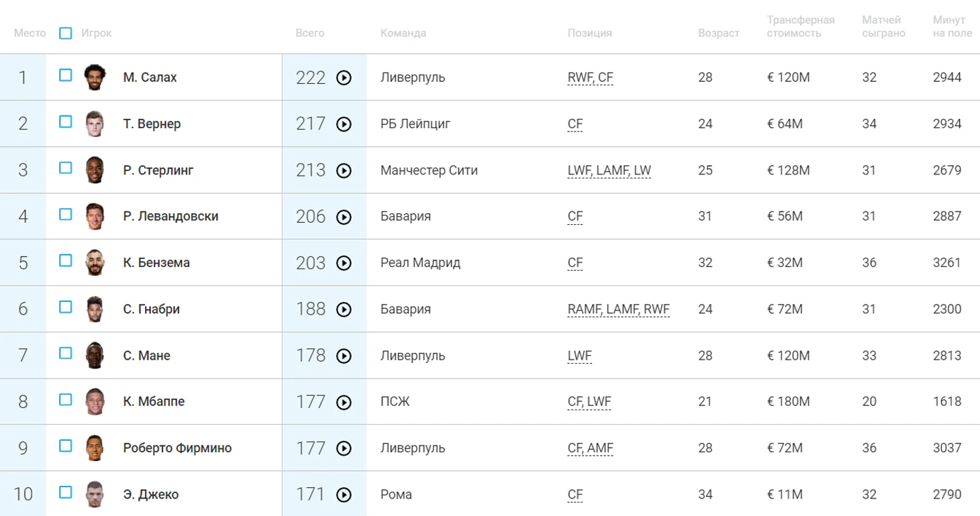Open the РБ Лейпциг team link
The image size is (980, 516).
[x=415, y=124]
